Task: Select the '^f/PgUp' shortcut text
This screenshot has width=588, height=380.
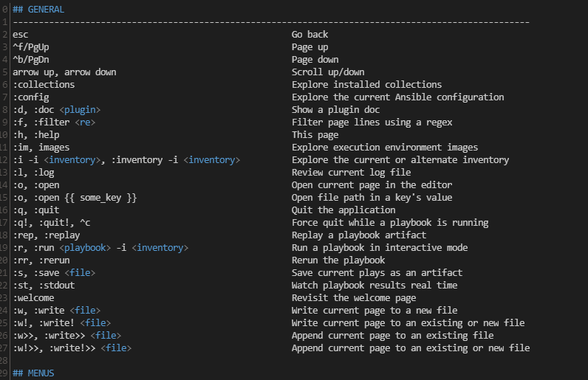Action: [x=31, y=47]
